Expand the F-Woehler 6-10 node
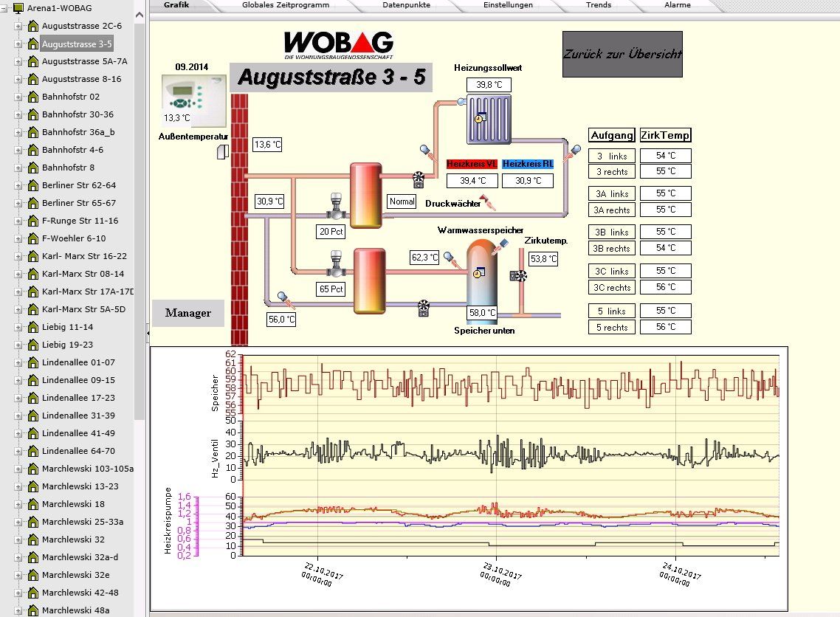Viewport: 840px width, 617px height. point(18,239)
